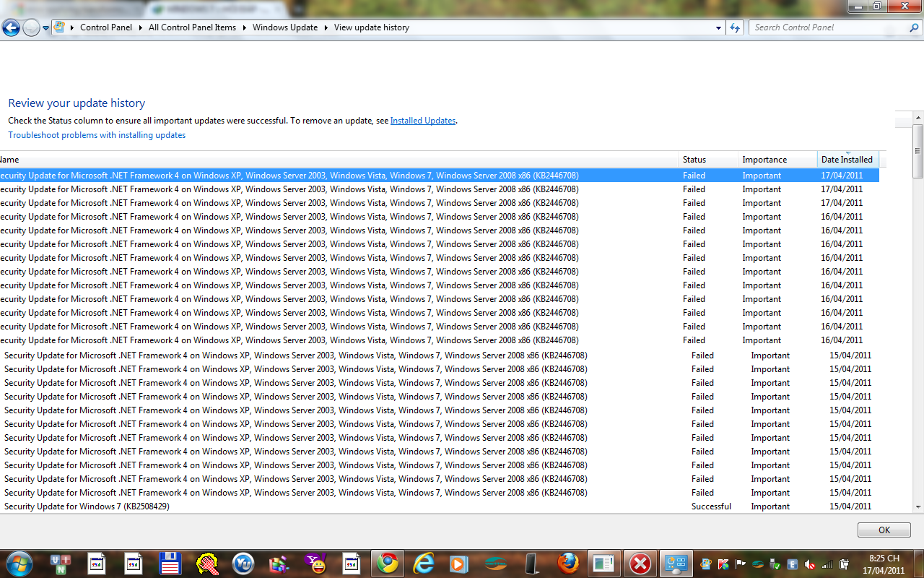Open the WinRAR books taskbar icon
The height and width of the screenshot is (578, 924).
(279, 564)
